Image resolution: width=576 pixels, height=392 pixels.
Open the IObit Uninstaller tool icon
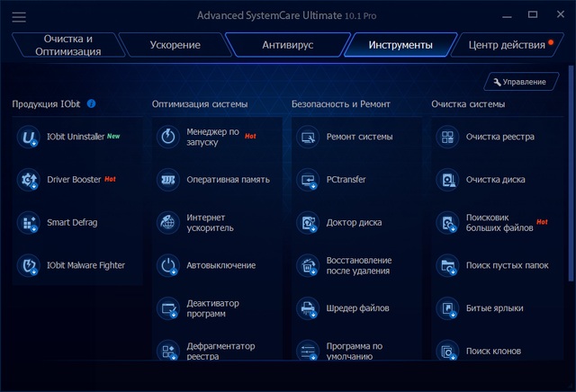pos(29,138)
